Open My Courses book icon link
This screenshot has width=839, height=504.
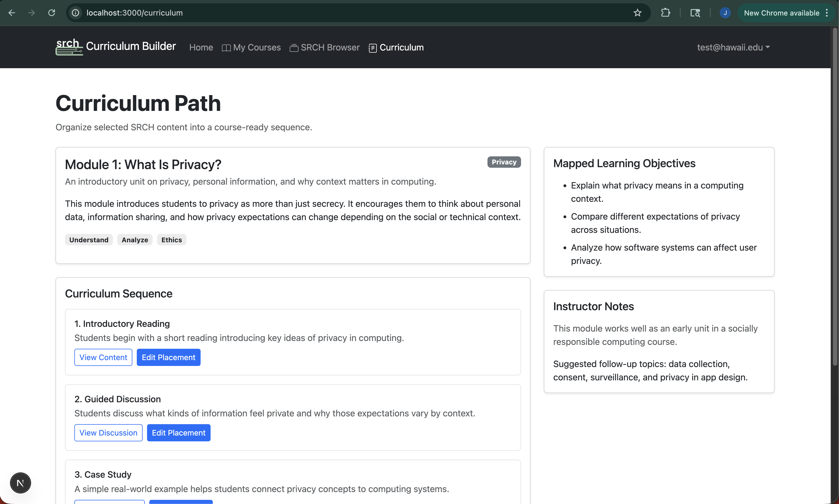click(226, 48)
